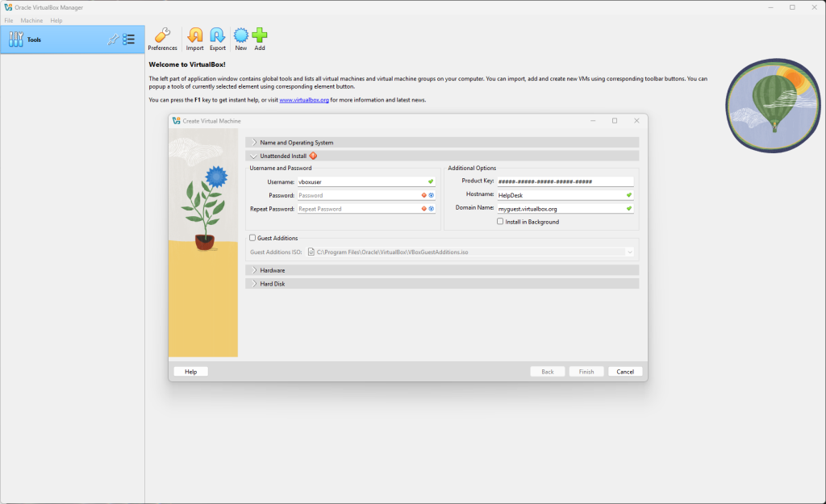The height and width of the screenshot is (504, 826).
Task: Check the Install in Background option
Action: (500, 222)
